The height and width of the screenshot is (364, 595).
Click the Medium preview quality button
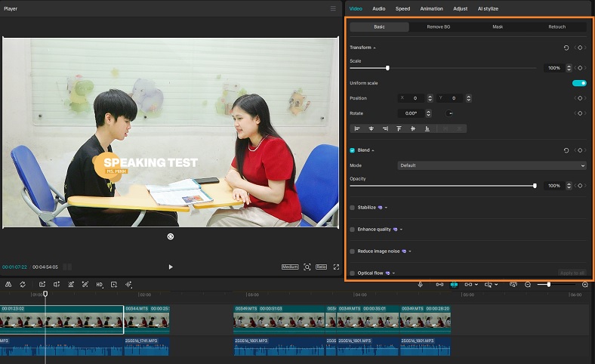(290, 267)
